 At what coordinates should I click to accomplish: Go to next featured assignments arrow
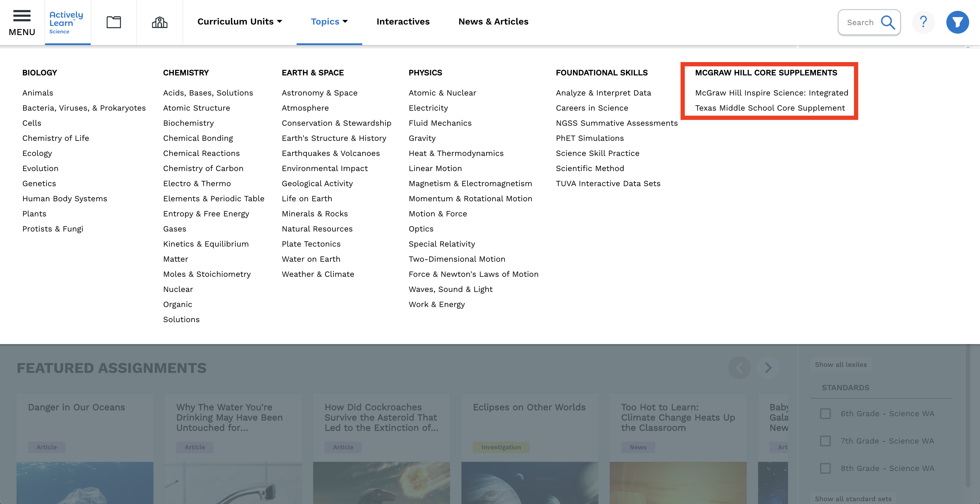tap(768, 367)
